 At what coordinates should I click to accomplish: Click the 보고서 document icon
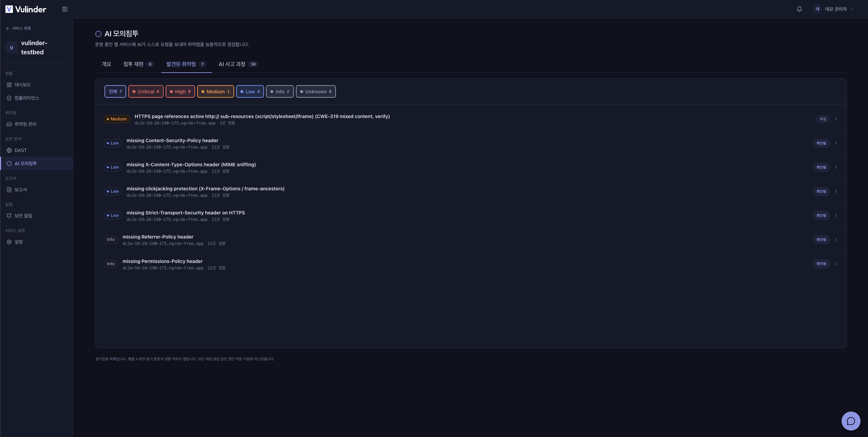click(x=9, y=190)
